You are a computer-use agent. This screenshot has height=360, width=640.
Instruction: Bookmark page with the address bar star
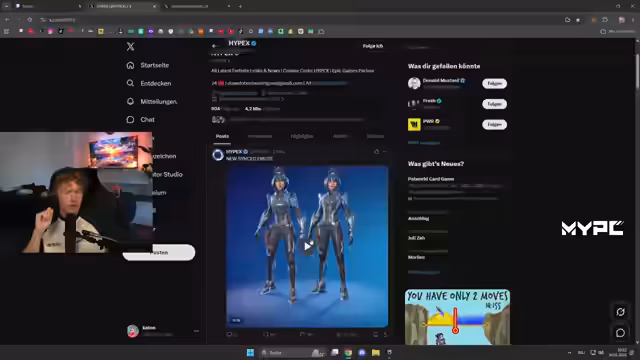click(578, 20)
